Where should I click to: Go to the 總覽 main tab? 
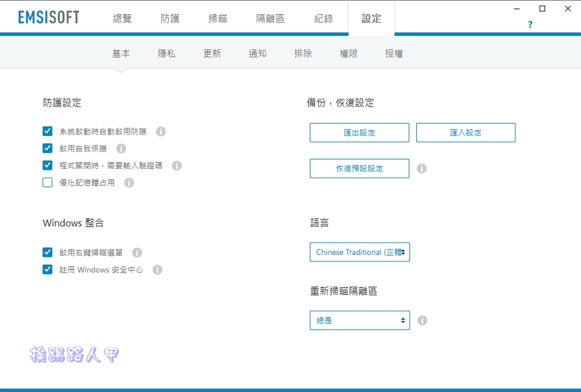pyautogui.click(x=122, y=18)
